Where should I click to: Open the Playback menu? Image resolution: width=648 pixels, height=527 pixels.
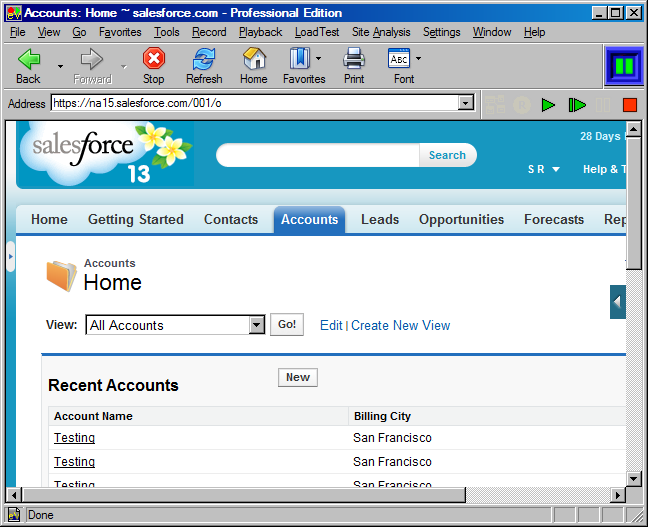pyautogui.click(x=260, y=32)
